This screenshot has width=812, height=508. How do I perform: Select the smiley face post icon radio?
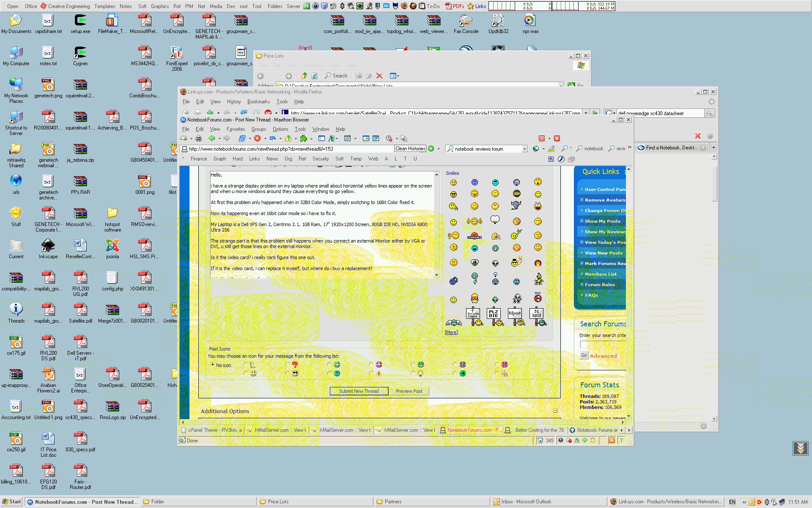coord(246,373)
